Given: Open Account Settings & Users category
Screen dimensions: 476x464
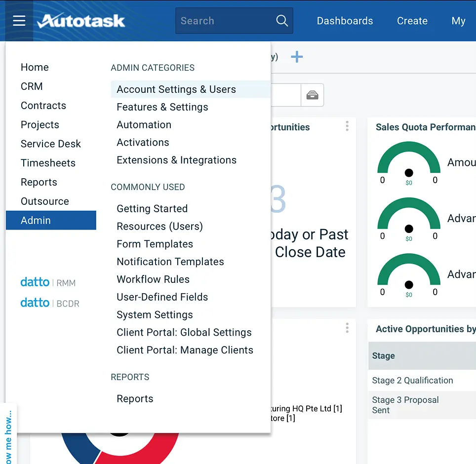Looking at the screenshot, I should [190, 89].
